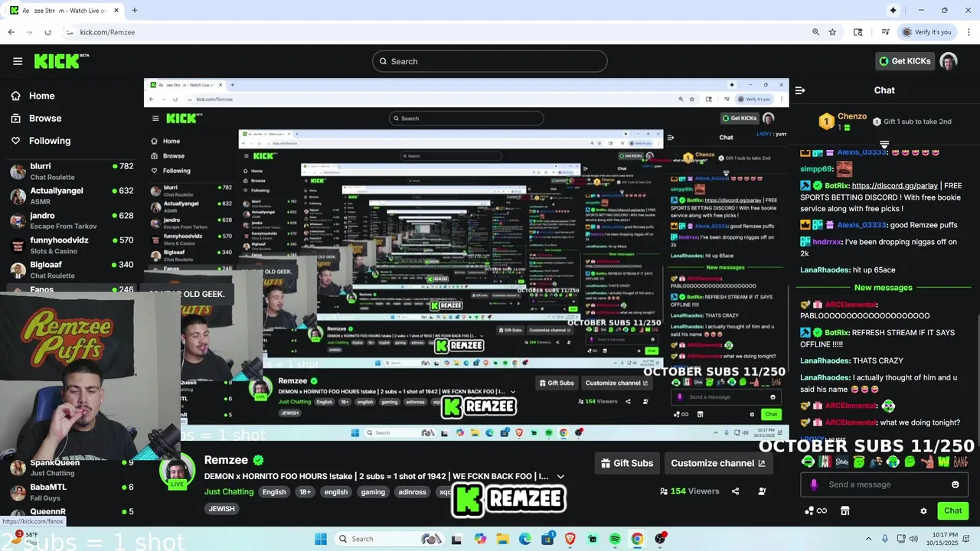This screenshot has height=551, width=980.
Task: Open Bigloaaf channel in sidebar
Action: click(x=72, y=270)
